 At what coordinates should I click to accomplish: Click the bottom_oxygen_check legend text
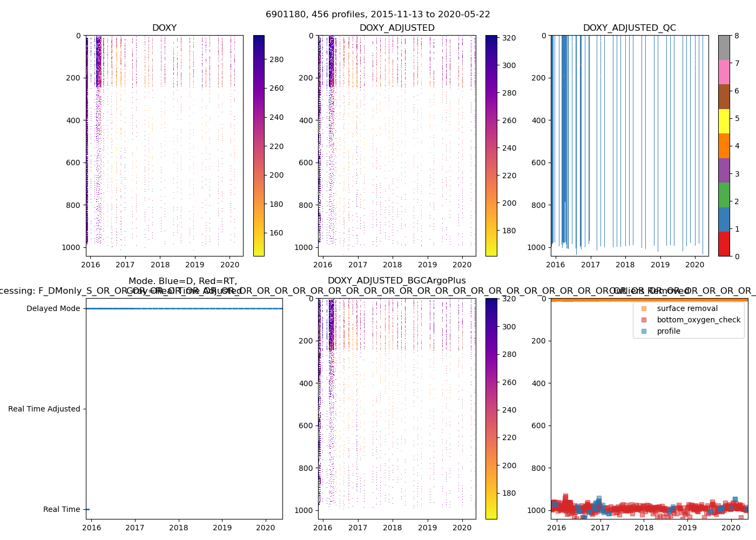(x=698, y=320)
